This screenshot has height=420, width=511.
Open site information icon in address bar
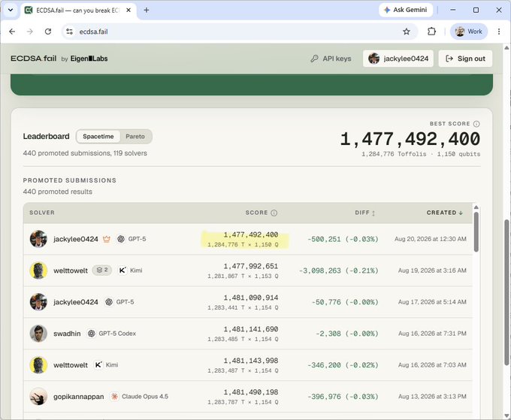coord(69,32)
